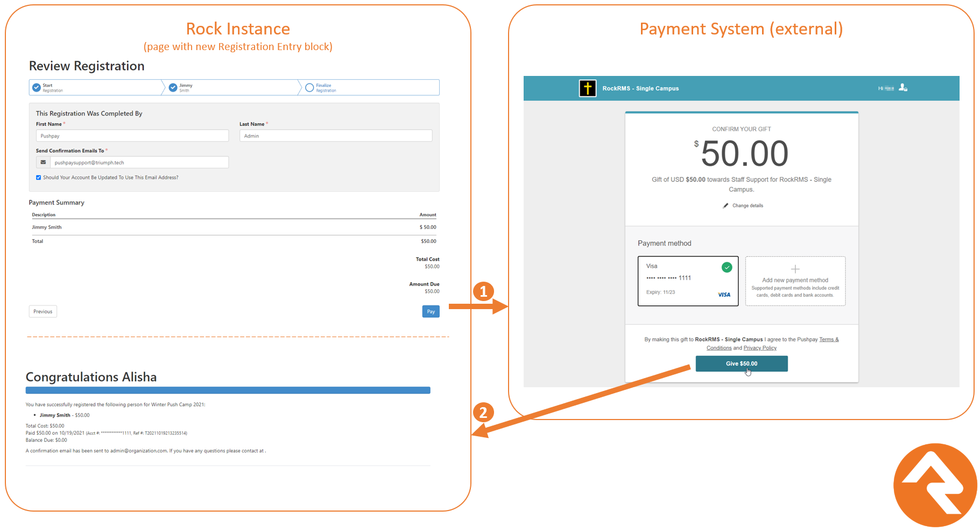Click the Payment method heading
Screen dimensions: 980x531
pos(665,243)
